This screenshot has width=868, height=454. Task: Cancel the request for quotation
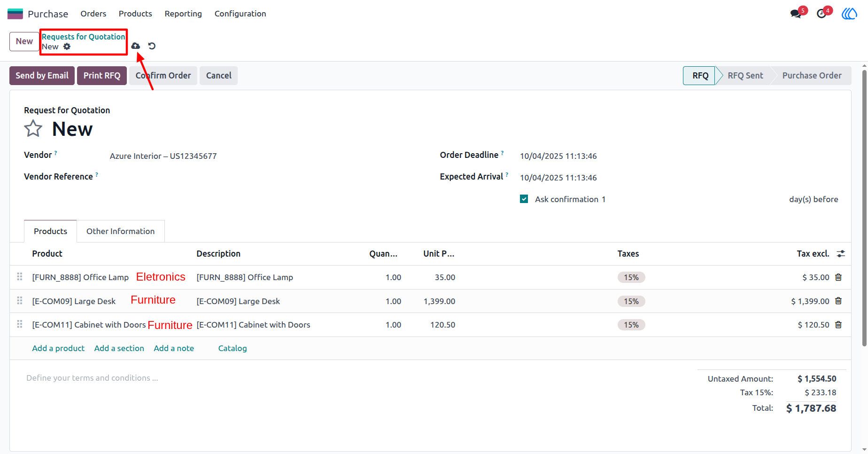click(x=218, y=76)
